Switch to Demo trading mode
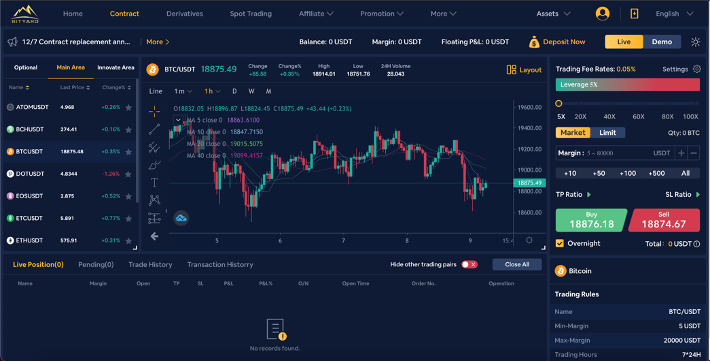This screenshot has height=362, width=710. coord(662,42)
